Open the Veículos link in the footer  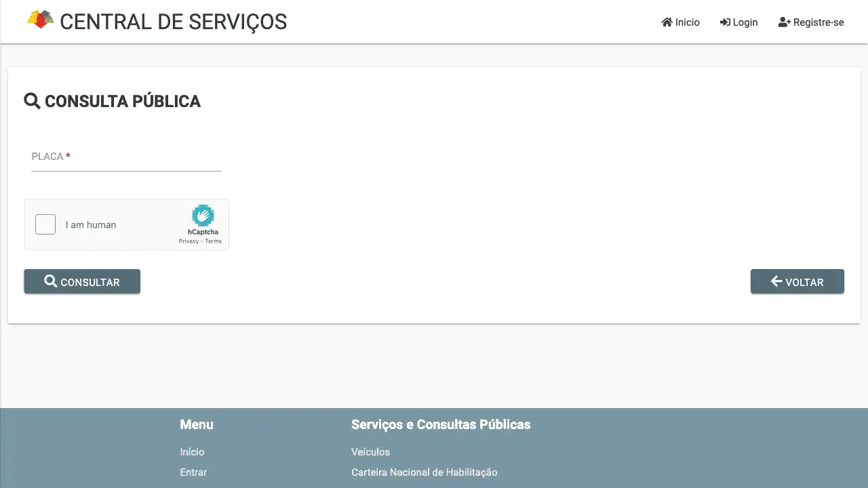click(370, 452)
